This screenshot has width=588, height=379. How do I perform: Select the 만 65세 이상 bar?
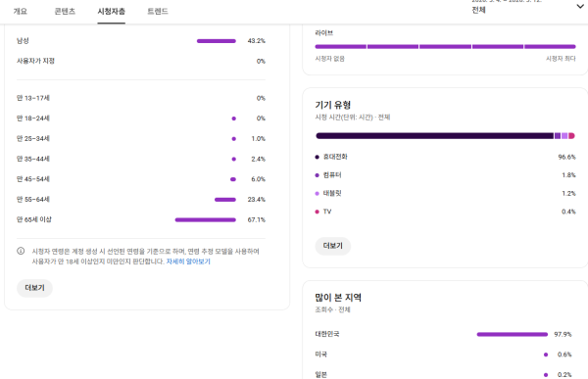(206, 219)
